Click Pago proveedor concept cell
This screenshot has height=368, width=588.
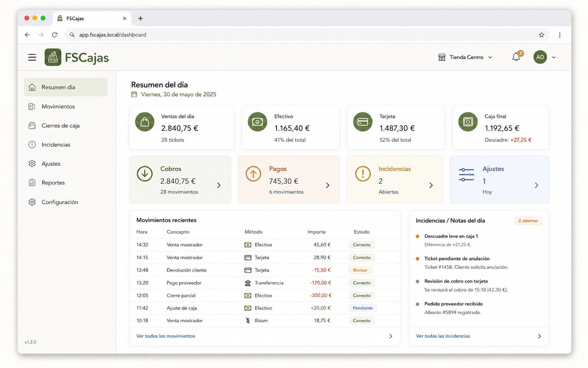pyautogui.click(x=184, y=283)
